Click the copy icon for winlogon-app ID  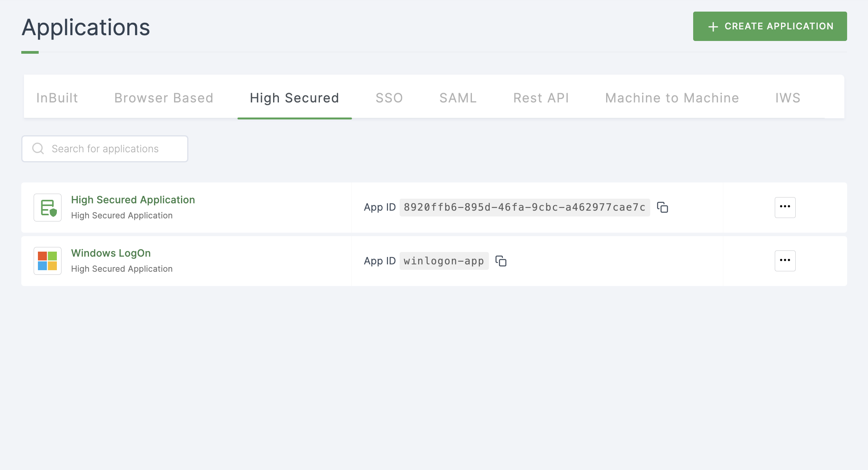[x=501, y=261]
